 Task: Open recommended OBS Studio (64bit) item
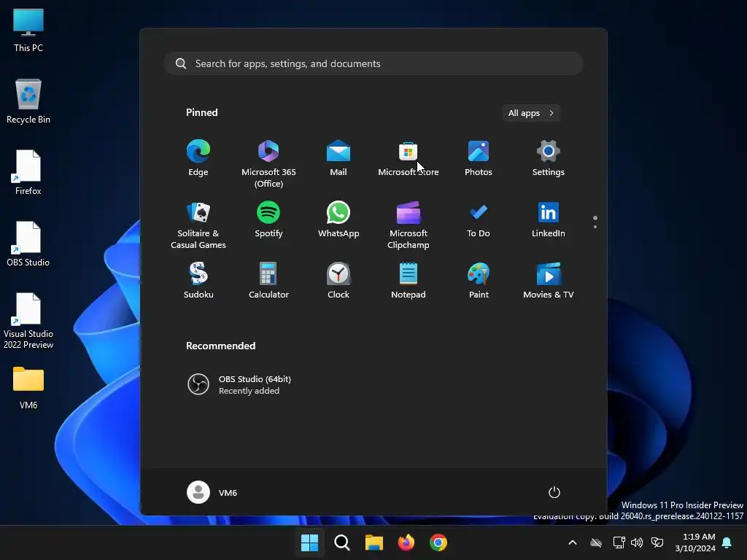pyautogui.click(x=239, y=384)
